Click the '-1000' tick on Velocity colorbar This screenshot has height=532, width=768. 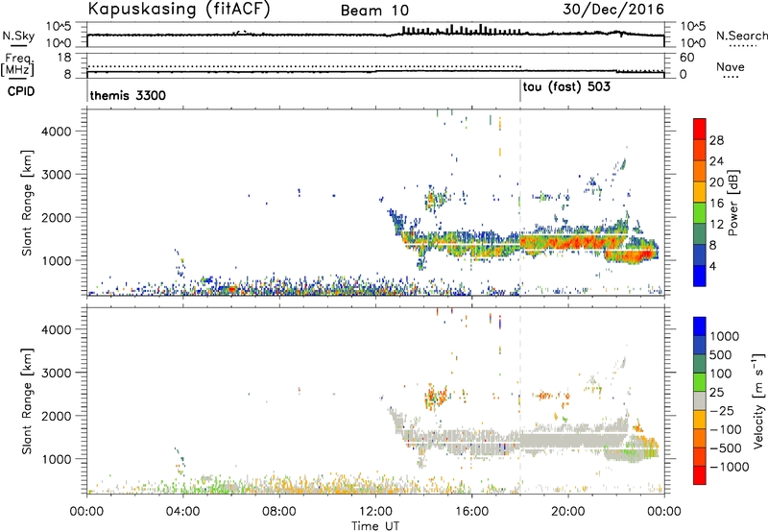[729, 467]
